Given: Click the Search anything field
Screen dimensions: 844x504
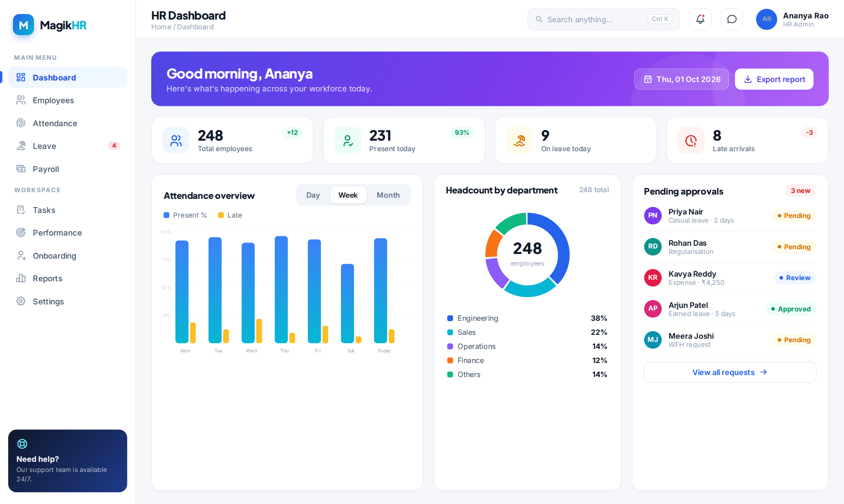Looking at the screenshot, I should tap(603, 19).
